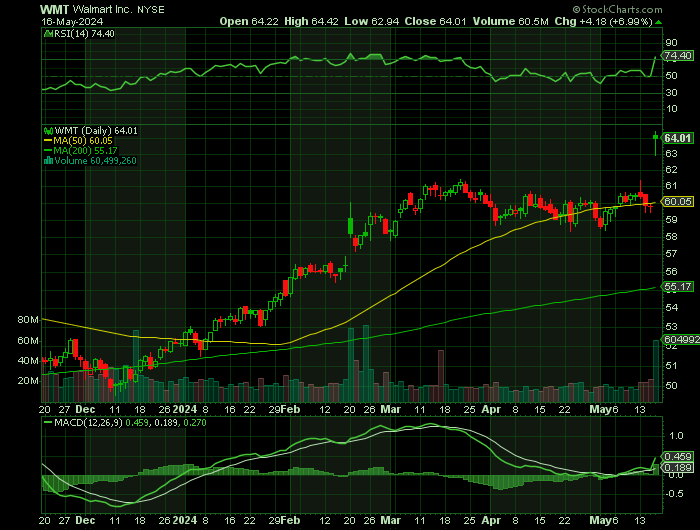Click the yellow MA(50) legend line marker
This screenshot has height=530, width=700.
pos(48,141)
